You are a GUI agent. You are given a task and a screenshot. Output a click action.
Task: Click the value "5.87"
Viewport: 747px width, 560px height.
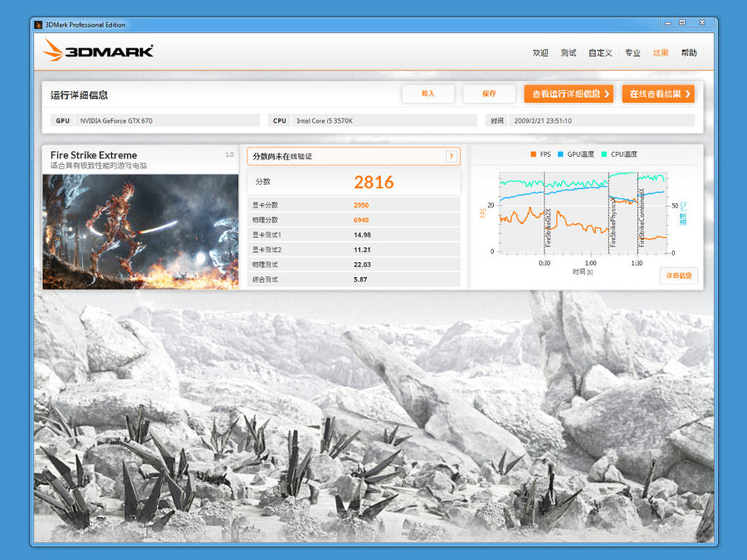pos(360,279)
